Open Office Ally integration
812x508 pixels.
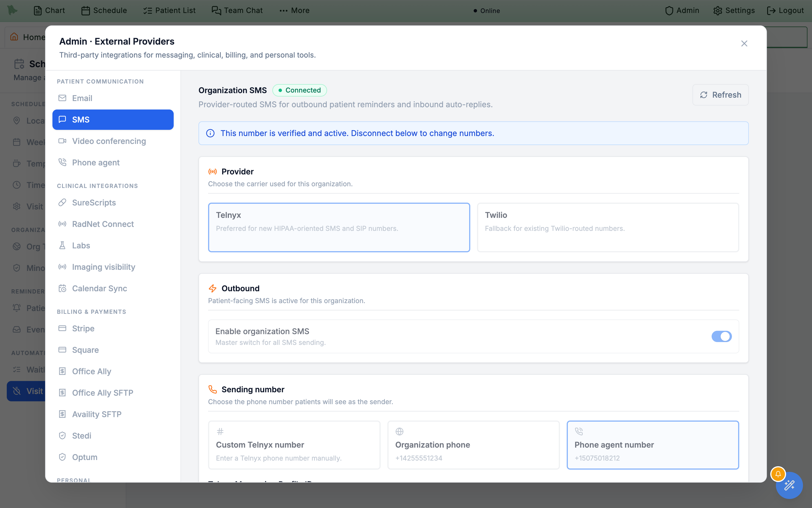113,371
